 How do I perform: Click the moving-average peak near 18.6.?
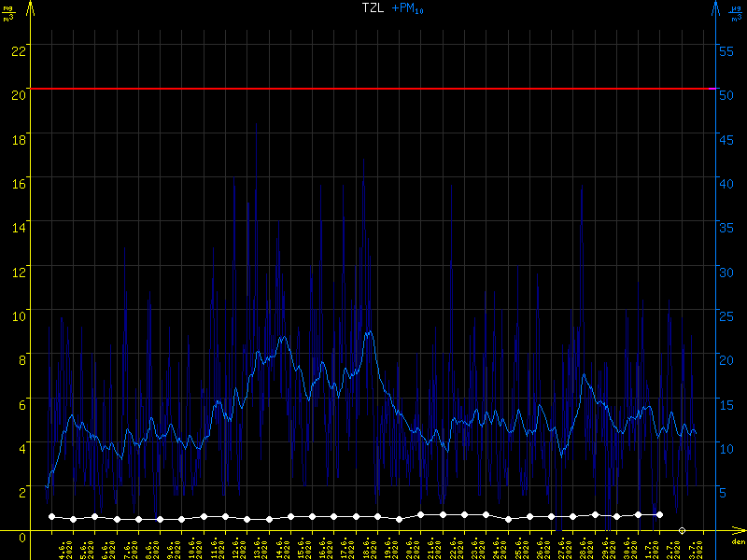point(370,332)
